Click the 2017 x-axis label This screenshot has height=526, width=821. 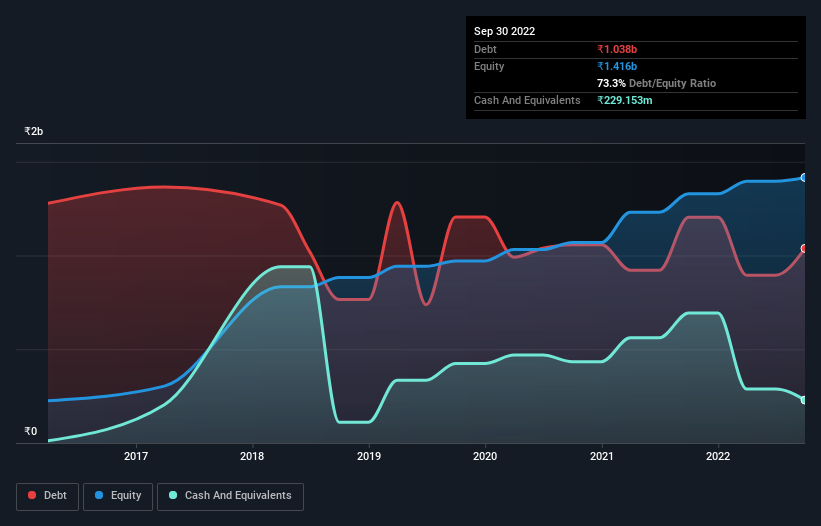pyautogui.click(x=136, y=456)
